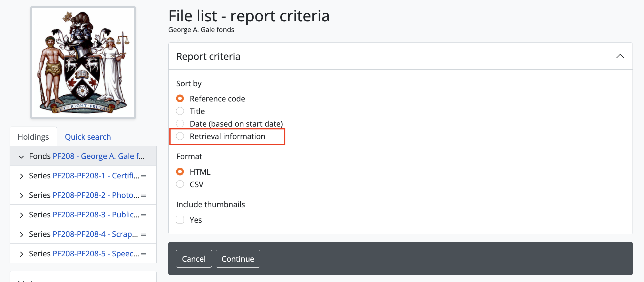This screenshot has height=282, width=644.
Task: Expand Series PF208-PF208-1 chevron arrow
Action: (21, 176)
